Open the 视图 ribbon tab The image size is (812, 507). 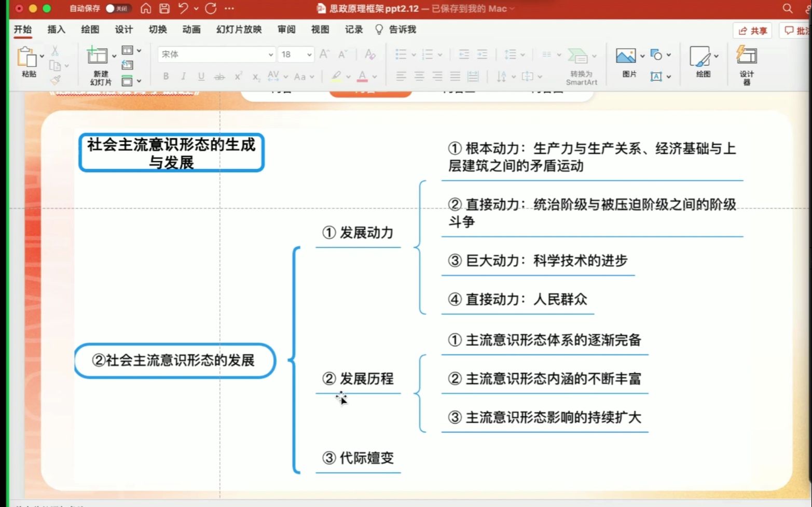point(320,30)
